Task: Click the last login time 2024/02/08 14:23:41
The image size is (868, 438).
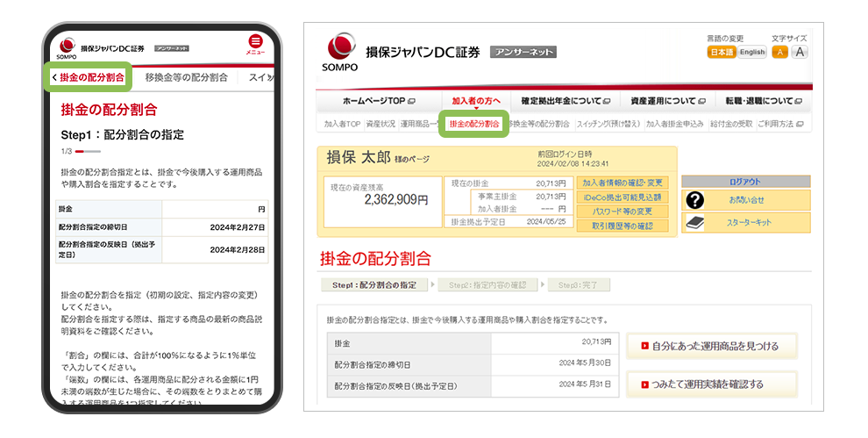Action: [x=573, y=164]
